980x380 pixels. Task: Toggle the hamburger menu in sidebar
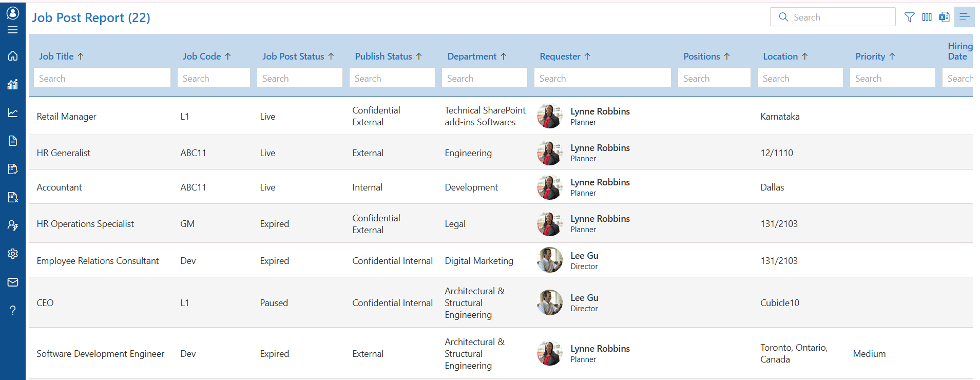tap(13, 30)
